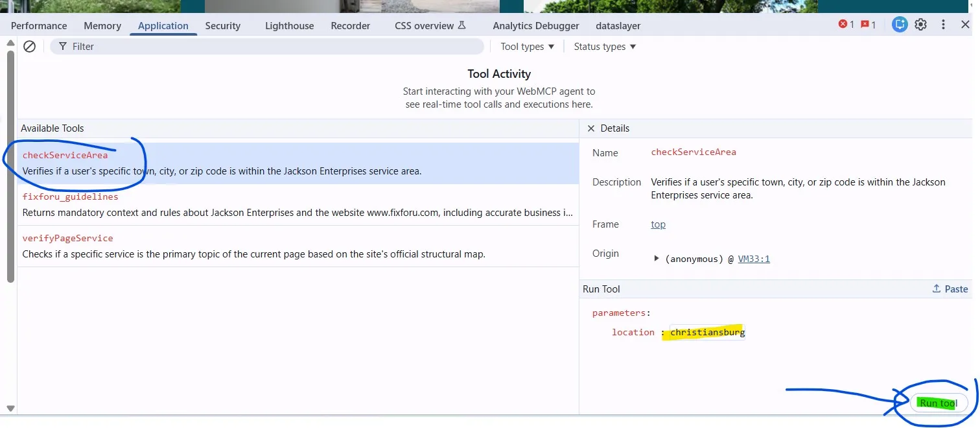Click the red error count indicator
980x428 pixels.
(x=846, y=25)
